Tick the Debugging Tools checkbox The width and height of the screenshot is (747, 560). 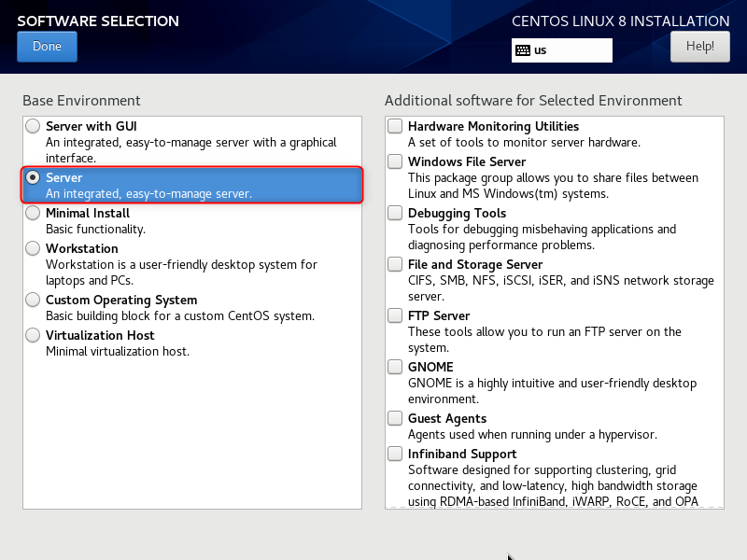[395, 213]
